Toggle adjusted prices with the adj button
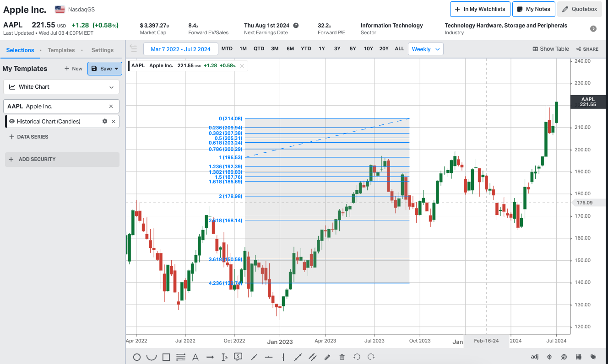 [x=535, y=357]
